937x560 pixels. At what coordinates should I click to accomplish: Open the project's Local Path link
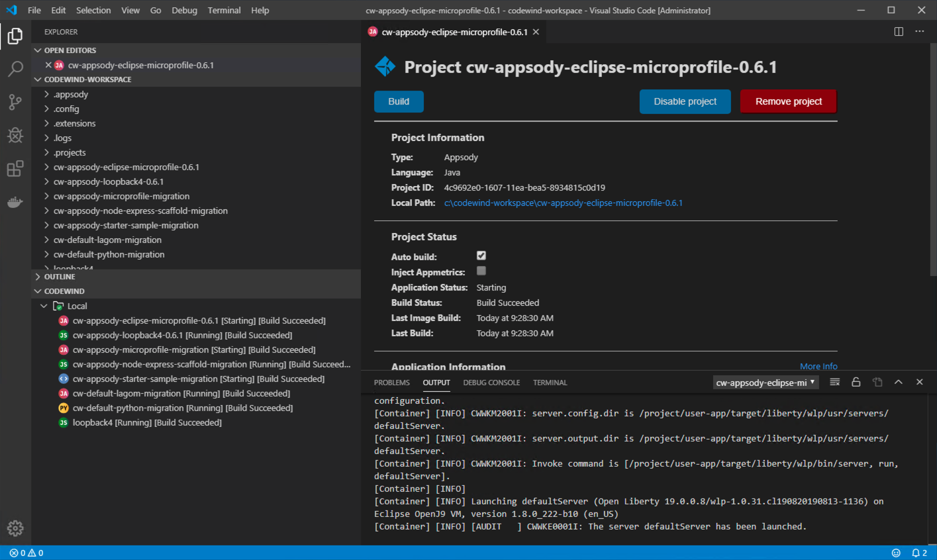(x=564, y=203)
